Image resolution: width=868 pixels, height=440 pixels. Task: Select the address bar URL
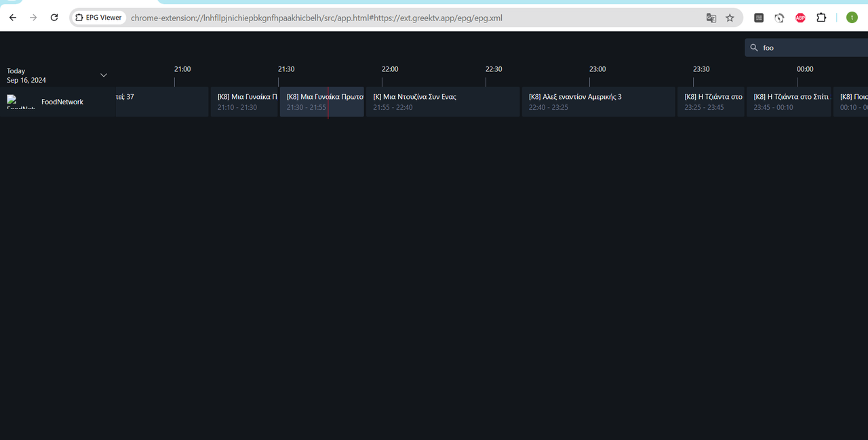click(x=317, y=18)
